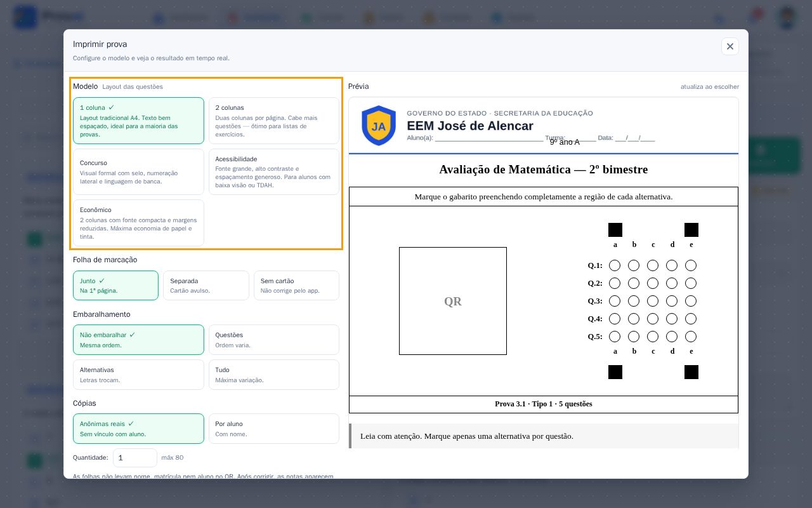Click the JA school shield logo
The height and width of the screenshot is (508, 812).
tap(378, 126)
